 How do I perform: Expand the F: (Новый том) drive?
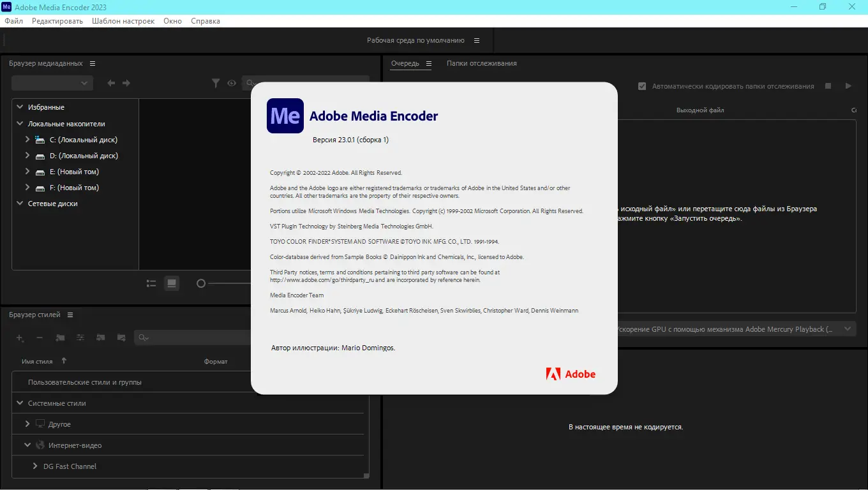27,188
